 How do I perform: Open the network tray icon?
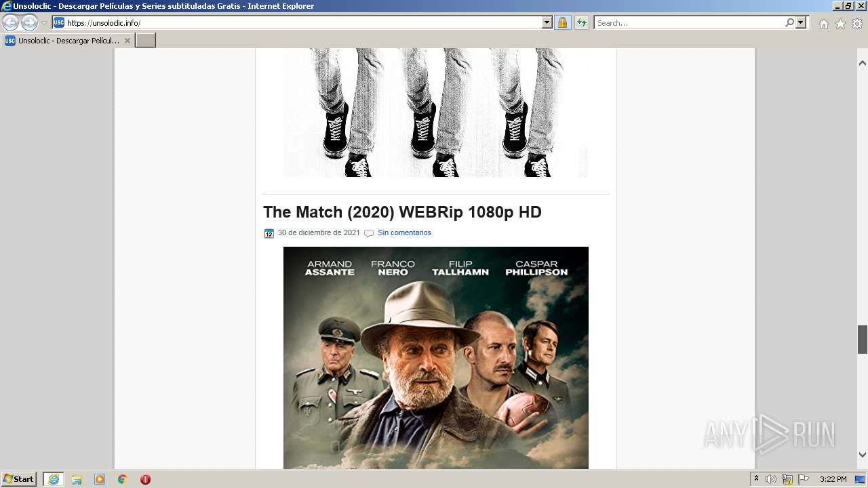[x=787, y=479]
